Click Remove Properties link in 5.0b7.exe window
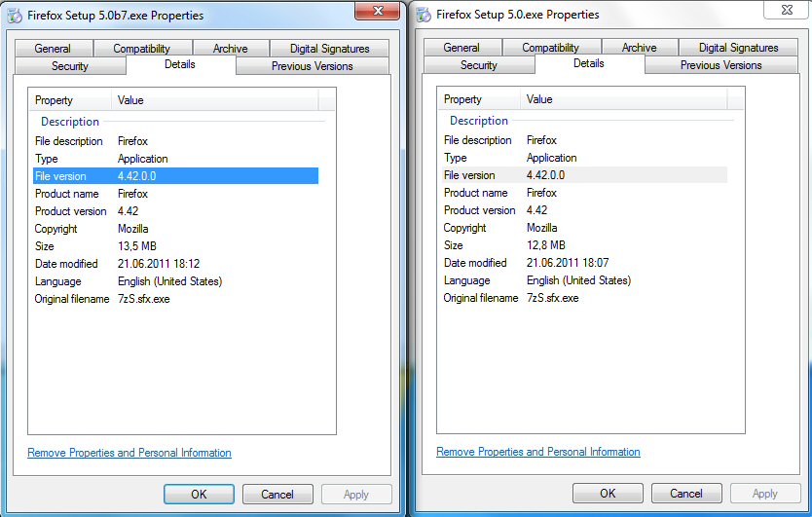 (x=129, y=453)
